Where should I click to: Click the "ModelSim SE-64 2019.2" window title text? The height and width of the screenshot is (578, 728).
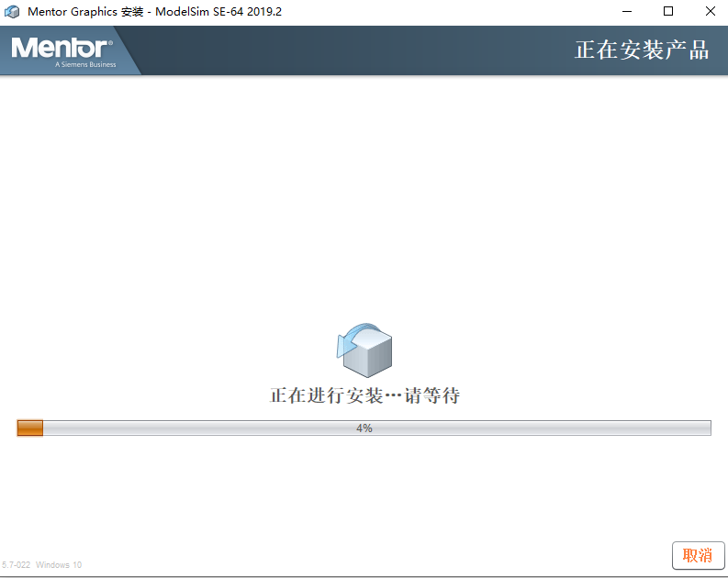218,12
